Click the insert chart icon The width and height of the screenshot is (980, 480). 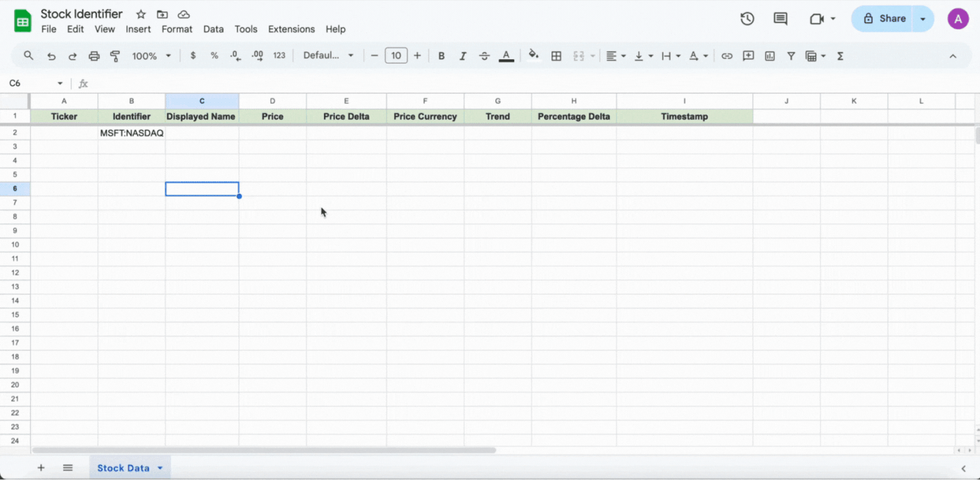(x=770, y=56)
